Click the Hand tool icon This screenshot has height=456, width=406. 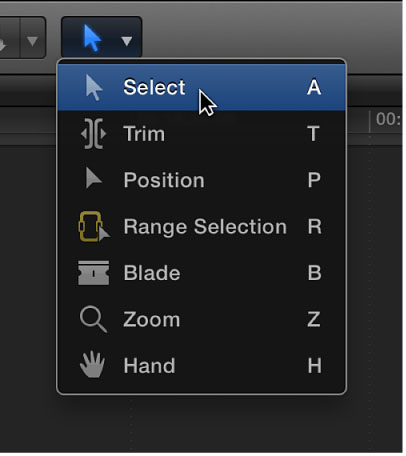(x=92, y=365)
